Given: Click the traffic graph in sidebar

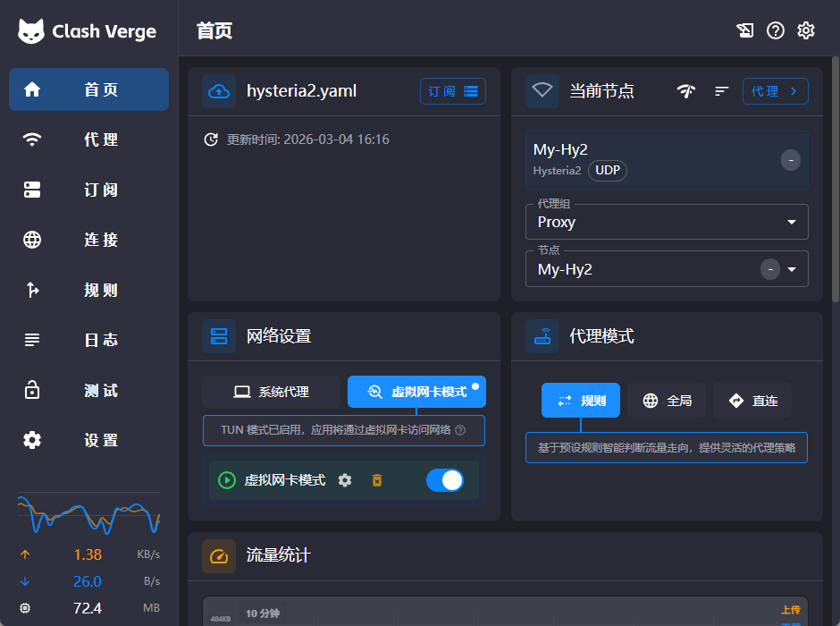Looking at the screenshot, I should point(88,514).
